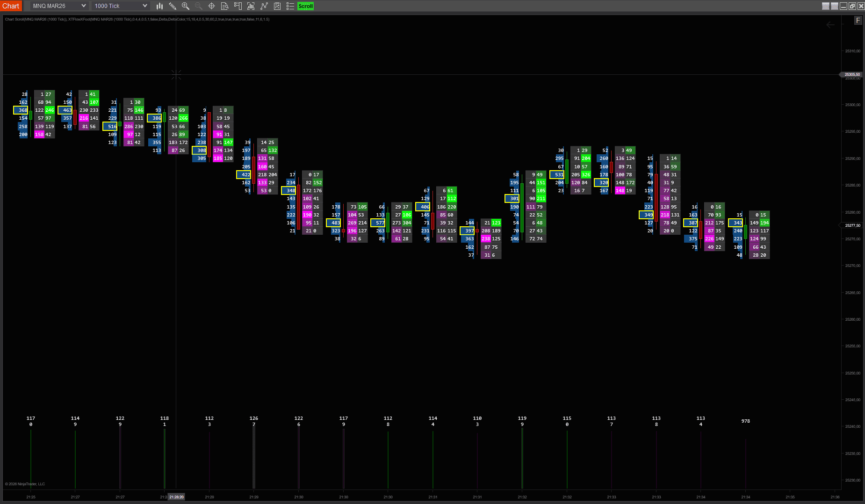Select the Chart tab
865x504 pixels.
(x=11, y=6)
